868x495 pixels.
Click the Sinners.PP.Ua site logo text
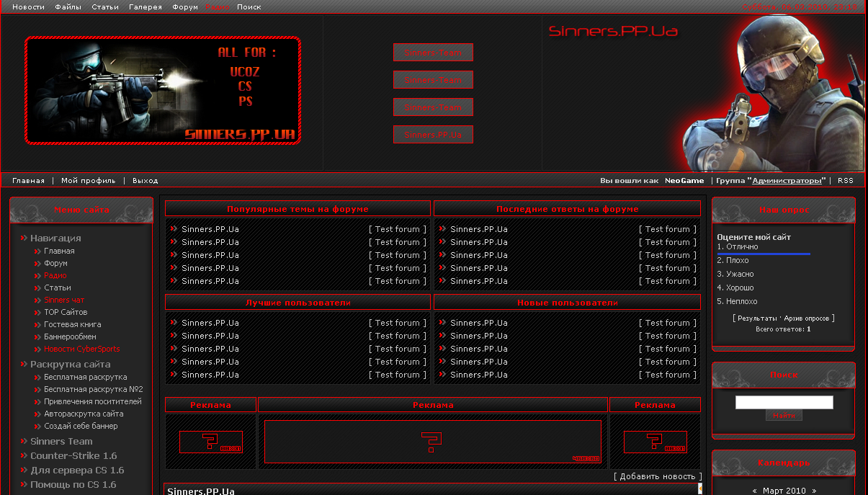point(613,31)
